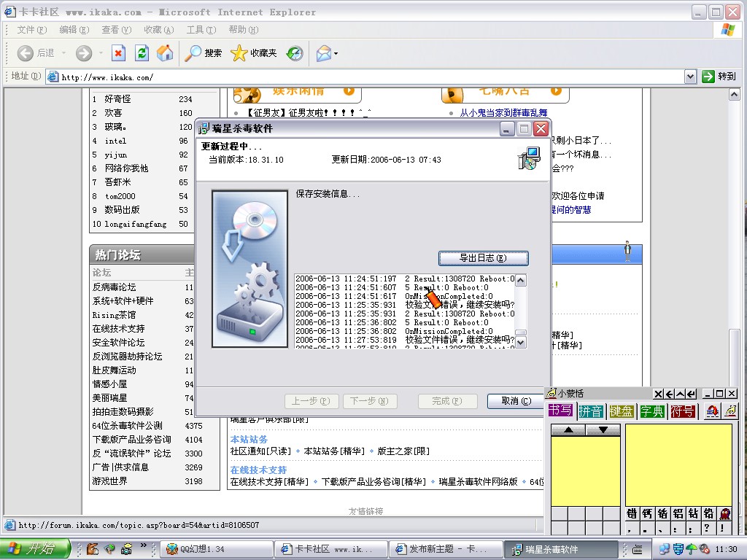Refresh the page in Internet Explorer
This screenshot has height=560, width=747.
[142, 52]
